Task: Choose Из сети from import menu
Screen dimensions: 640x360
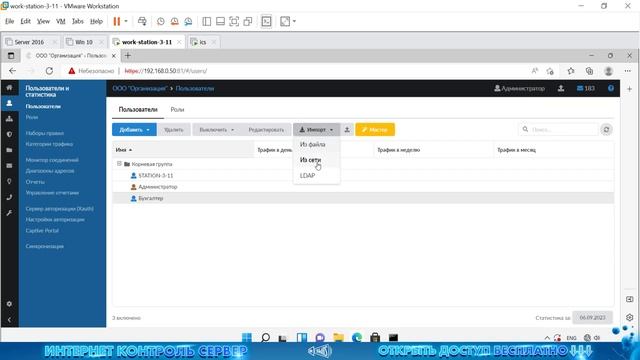Action: [x=311, y=160]
